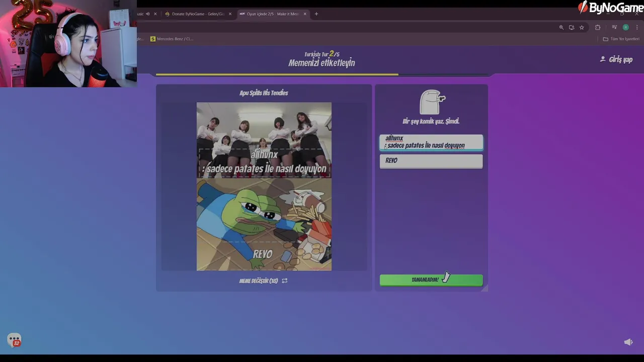644x362 pixels.
Task: Click the yellow round timer progress bar
Action: pos(277,74)
